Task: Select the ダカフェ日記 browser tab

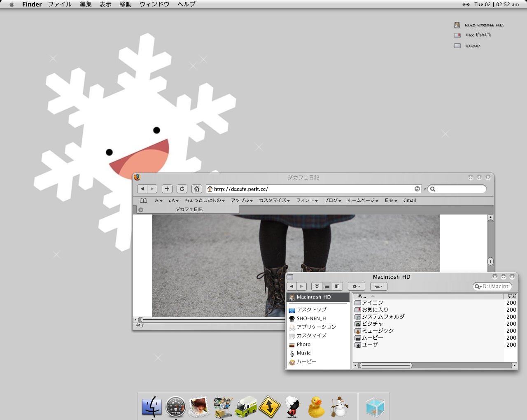Action: coord(189,210)
